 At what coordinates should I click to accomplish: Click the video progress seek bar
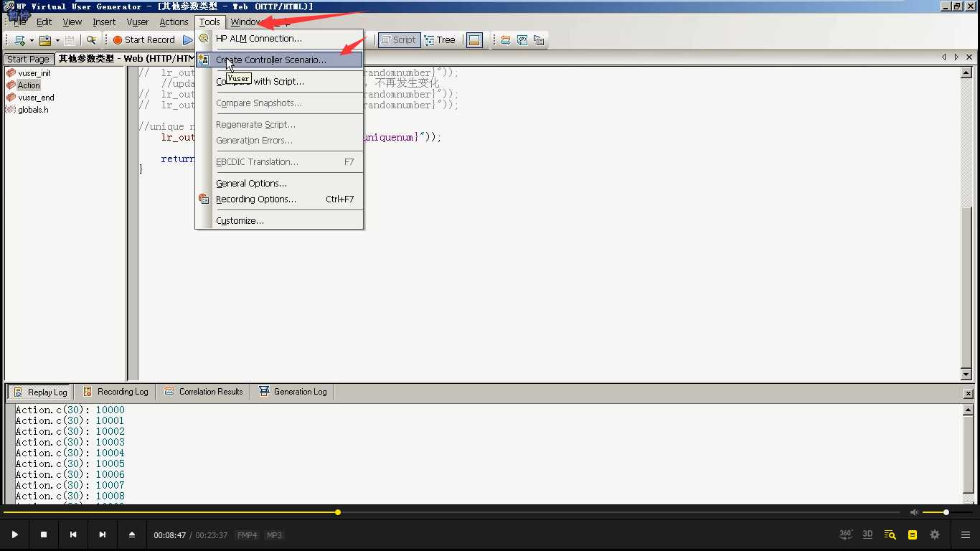(x=452, y=512)
